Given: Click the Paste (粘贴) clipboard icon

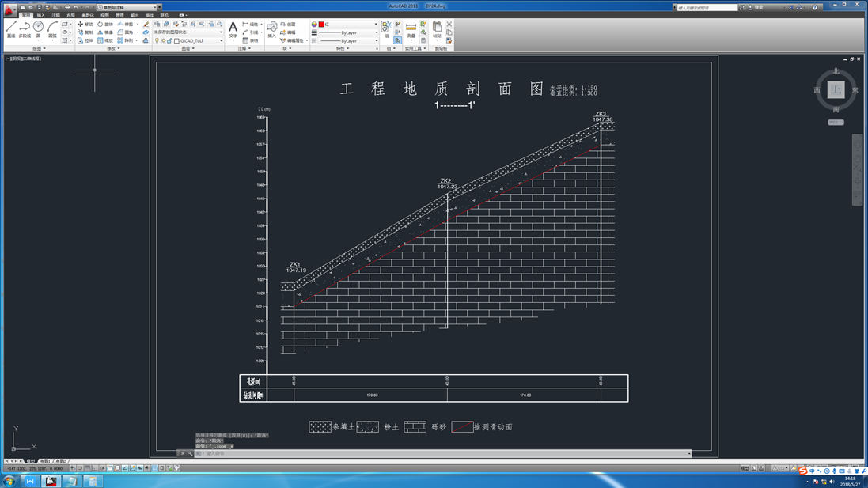Looking at the screenshot, I should [437, 29].
